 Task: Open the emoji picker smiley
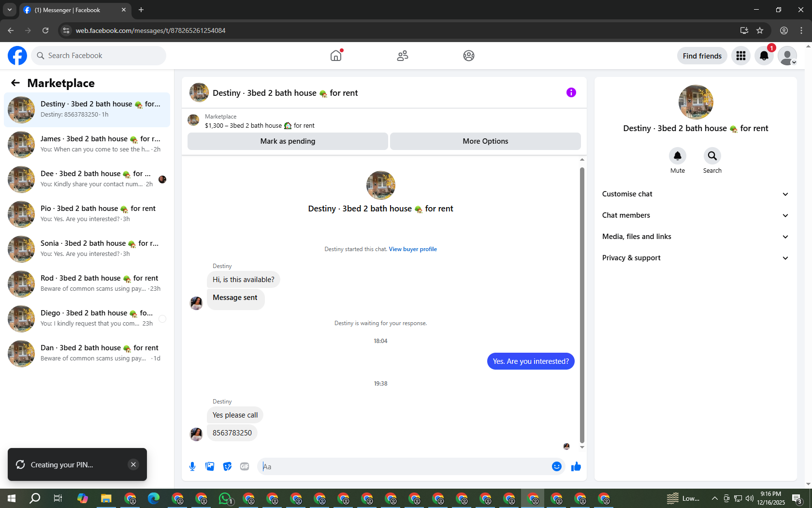(557, 466)
